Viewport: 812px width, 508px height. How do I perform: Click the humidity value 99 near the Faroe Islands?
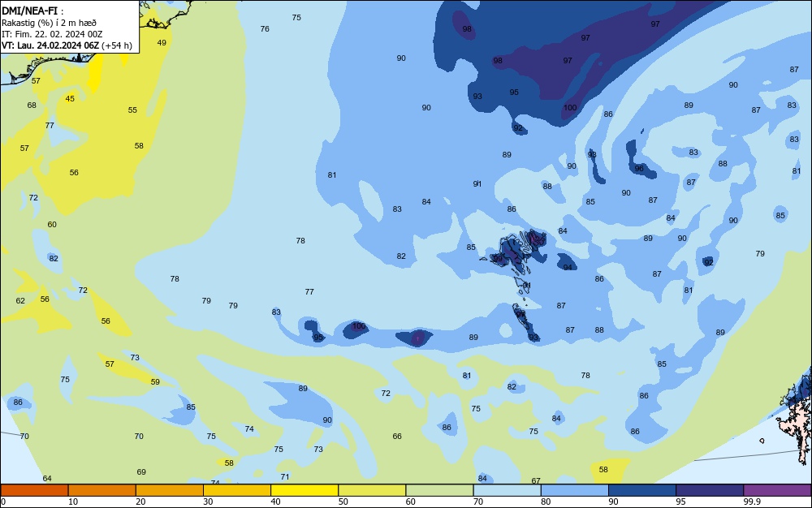click(497, 258)
